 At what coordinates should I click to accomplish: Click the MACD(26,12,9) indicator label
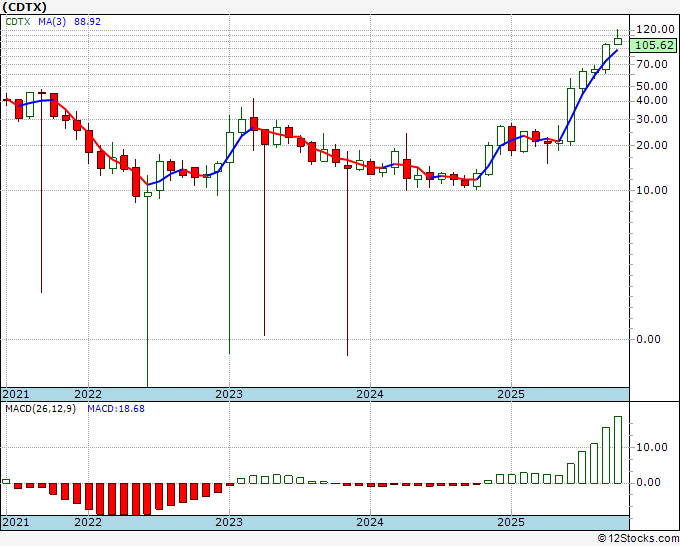tap(40, 409)
